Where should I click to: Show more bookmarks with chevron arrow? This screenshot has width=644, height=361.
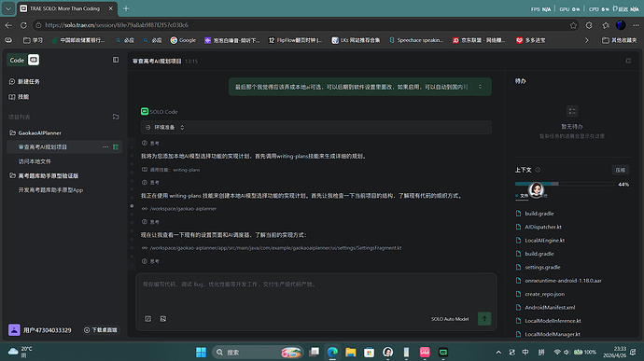click(x=586, y=40)
